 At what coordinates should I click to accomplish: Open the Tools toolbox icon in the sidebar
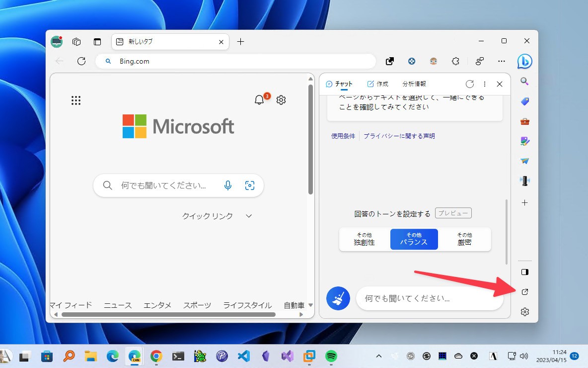[x=524, y=121]
